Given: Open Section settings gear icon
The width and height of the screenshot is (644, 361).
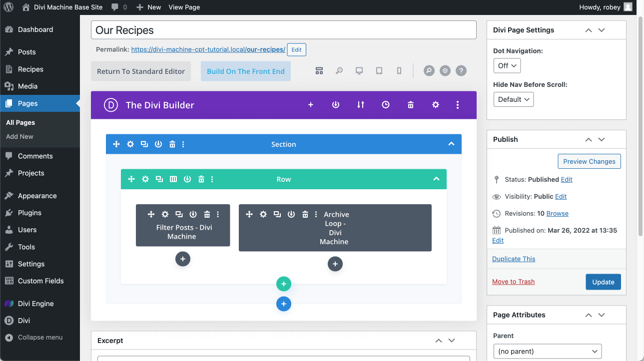Looking at the screenshot, I should (x=130, y=144).
